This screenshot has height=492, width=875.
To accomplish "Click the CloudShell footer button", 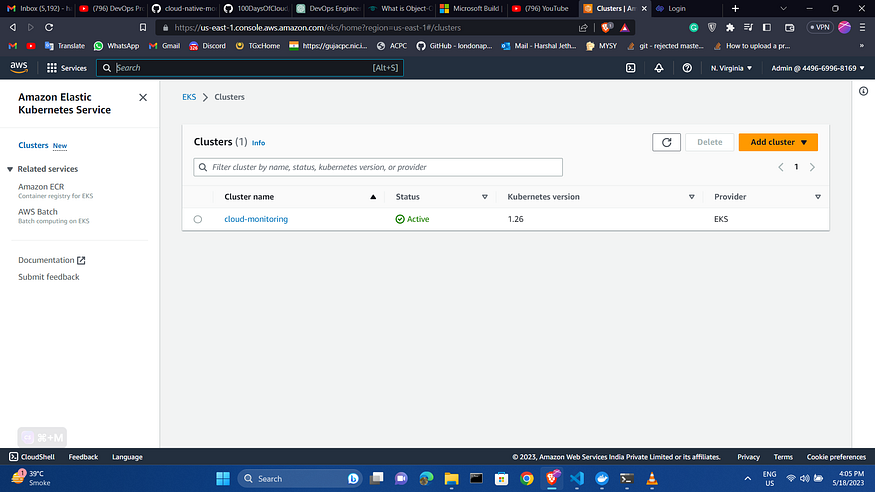I will (x=32, y=457).
